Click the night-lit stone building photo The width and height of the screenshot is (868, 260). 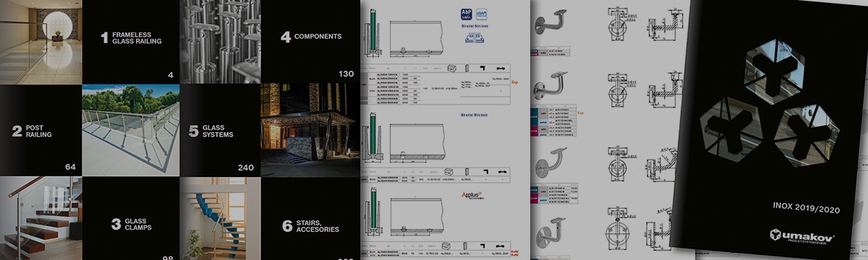310,130
